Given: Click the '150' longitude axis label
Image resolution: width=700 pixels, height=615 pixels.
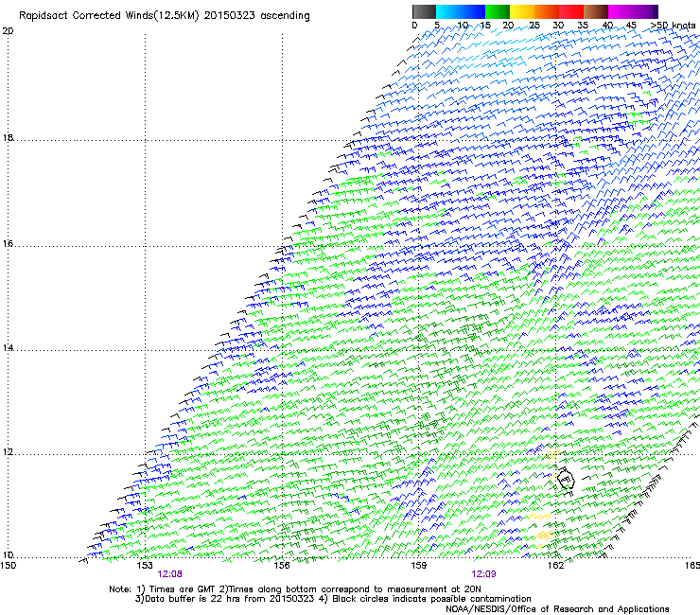Looking at the screenshot, I should 9,566.
